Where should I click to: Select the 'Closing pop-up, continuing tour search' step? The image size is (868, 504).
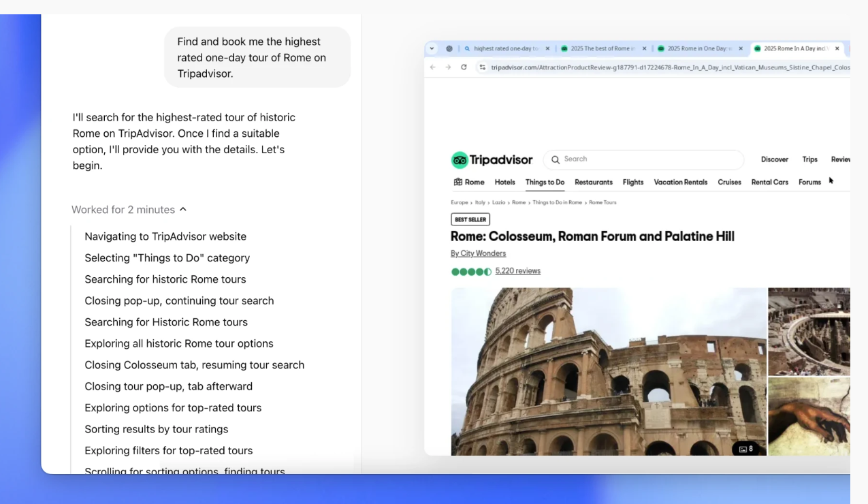tap(179, 300)
